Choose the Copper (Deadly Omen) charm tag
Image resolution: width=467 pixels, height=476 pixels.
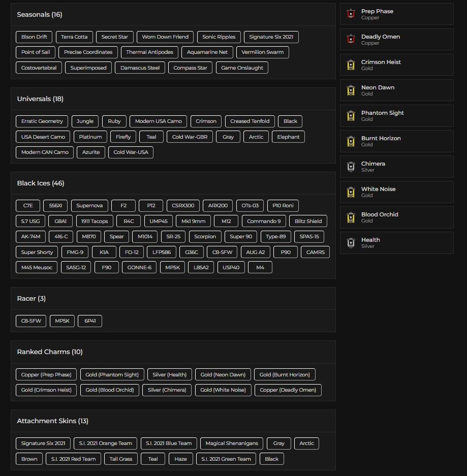click(x=288, y=390)
